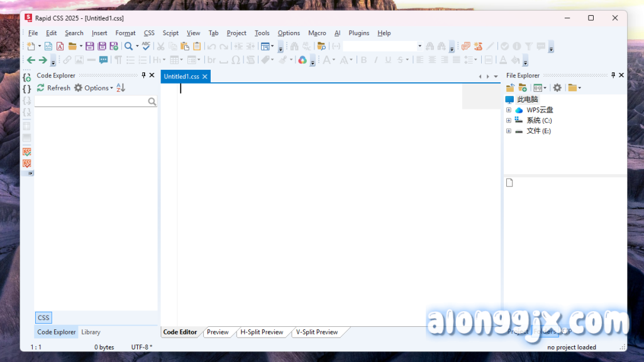644x362 pixels.
Task: Click the Save file toolbar icon
Action: click(90, 47)
